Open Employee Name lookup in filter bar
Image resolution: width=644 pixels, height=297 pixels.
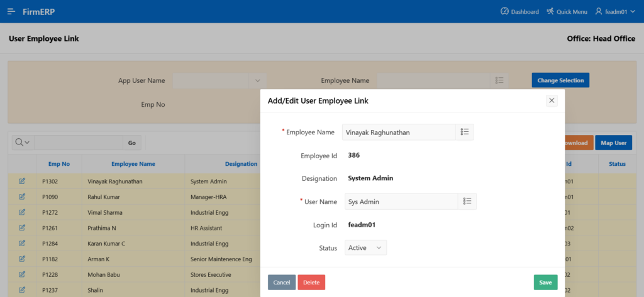click(499, 80)
